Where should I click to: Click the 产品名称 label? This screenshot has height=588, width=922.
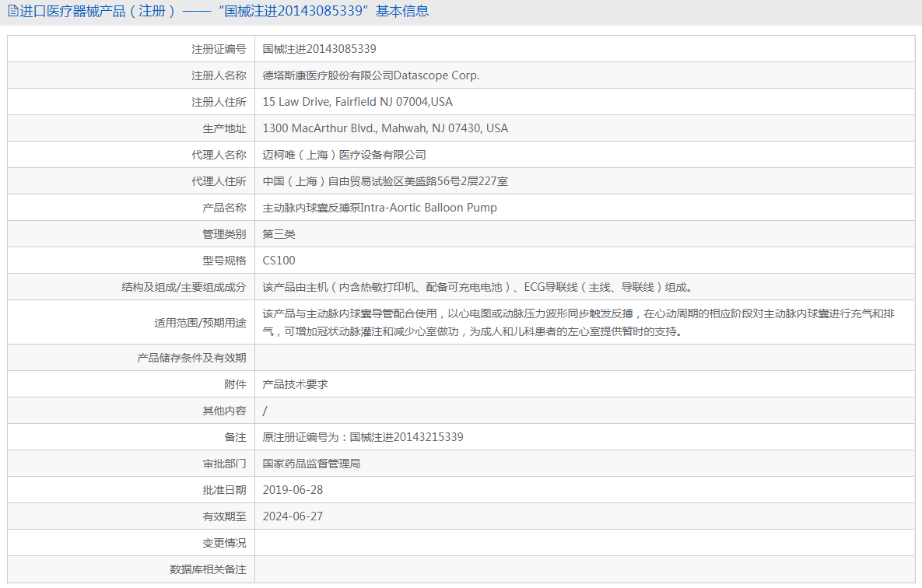(225, 208)
